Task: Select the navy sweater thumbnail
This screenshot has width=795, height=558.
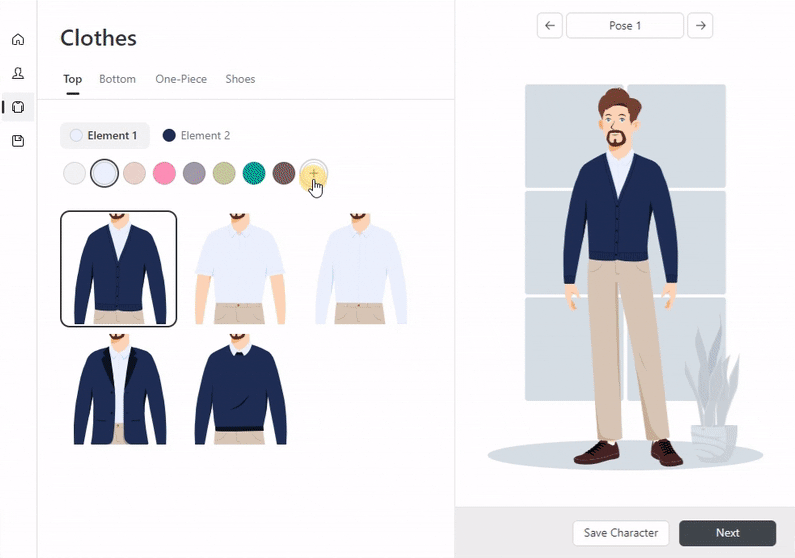Action: point(240,390)
